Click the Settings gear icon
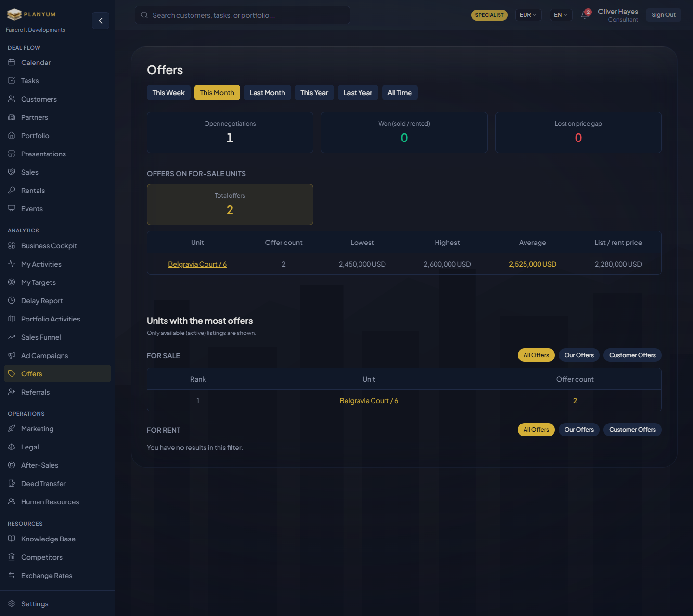Viewport: 693px width, 616px height. (x=12, y=603)
